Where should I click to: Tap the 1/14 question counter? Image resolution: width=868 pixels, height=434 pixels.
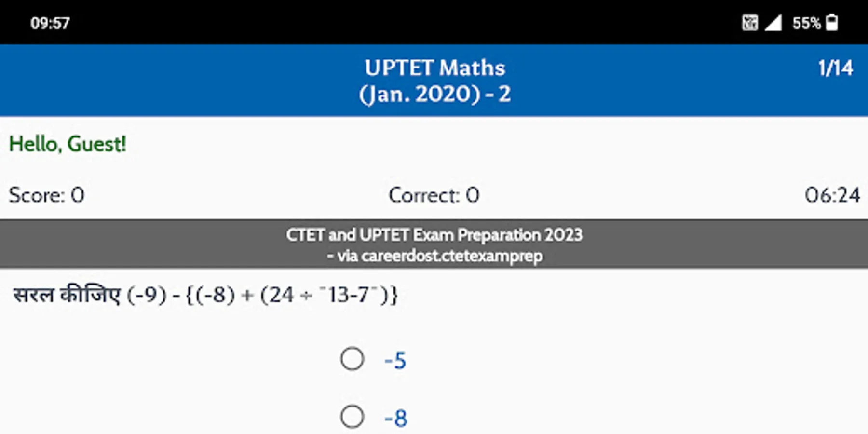click(835, 68)
